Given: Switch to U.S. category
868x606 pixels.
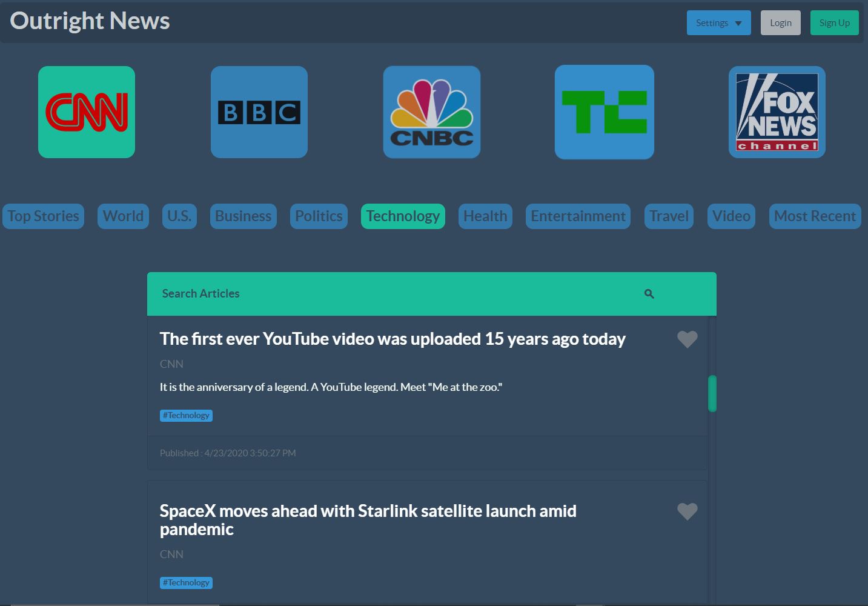Looking at the screenshot, I should point(179,216).
